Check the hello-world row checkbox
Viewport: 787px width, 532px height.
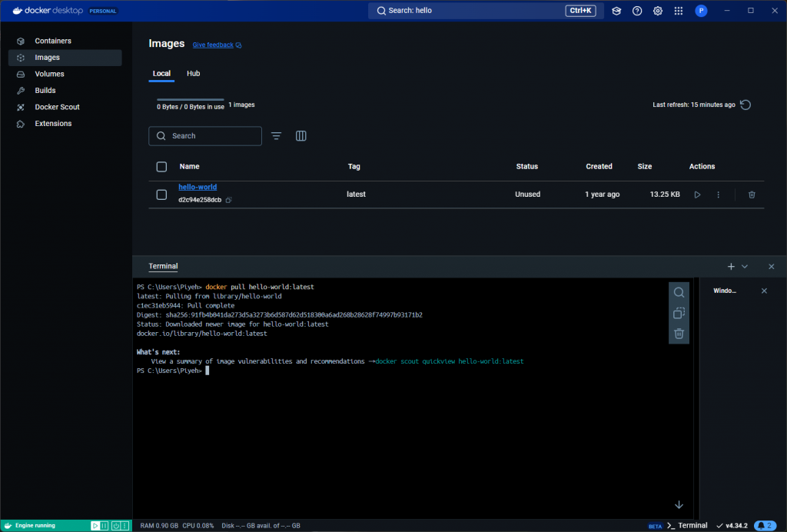(161, 195)
